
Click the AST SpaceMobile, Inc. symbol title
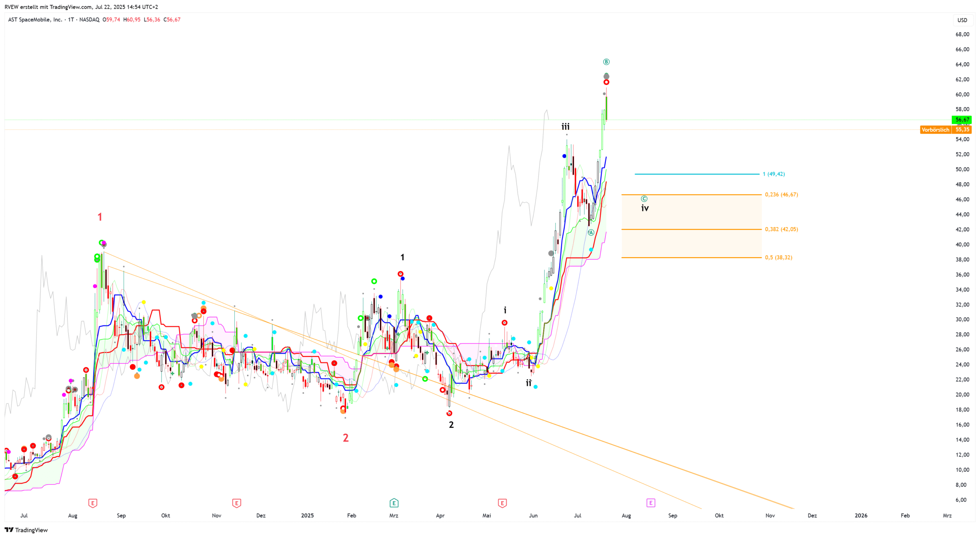[x=35, y=20]
